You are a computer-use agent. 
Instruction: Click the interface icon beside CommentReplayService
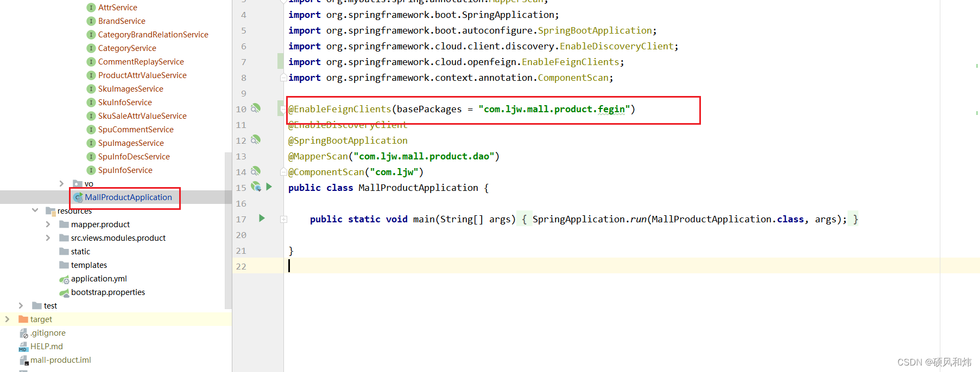click(91, 62)
